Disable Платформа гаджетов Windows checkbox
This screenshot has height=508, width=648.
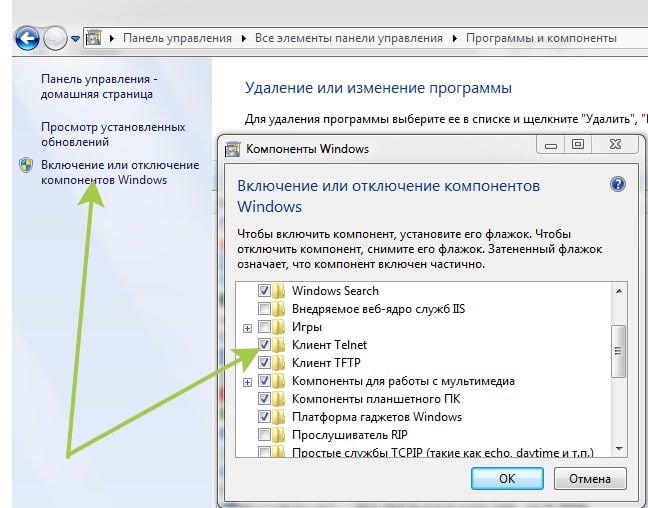pyautogui.click(x=264, y=417)
